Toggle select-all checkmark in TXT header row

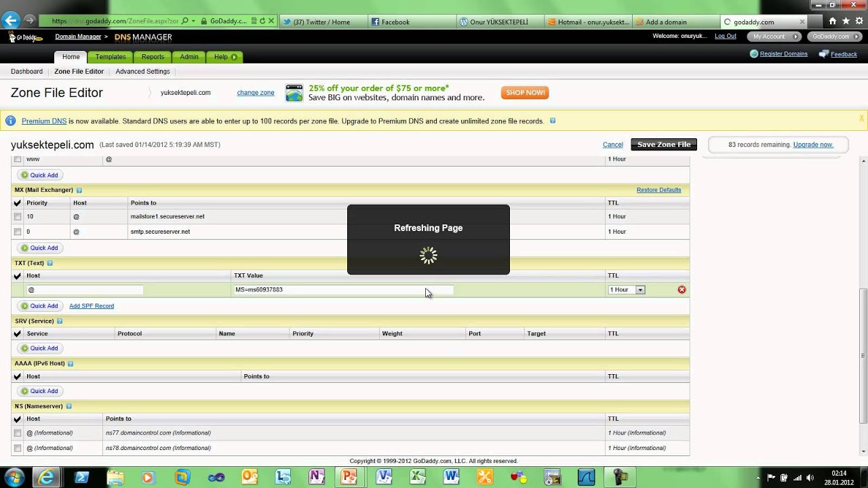coord(18,276)
